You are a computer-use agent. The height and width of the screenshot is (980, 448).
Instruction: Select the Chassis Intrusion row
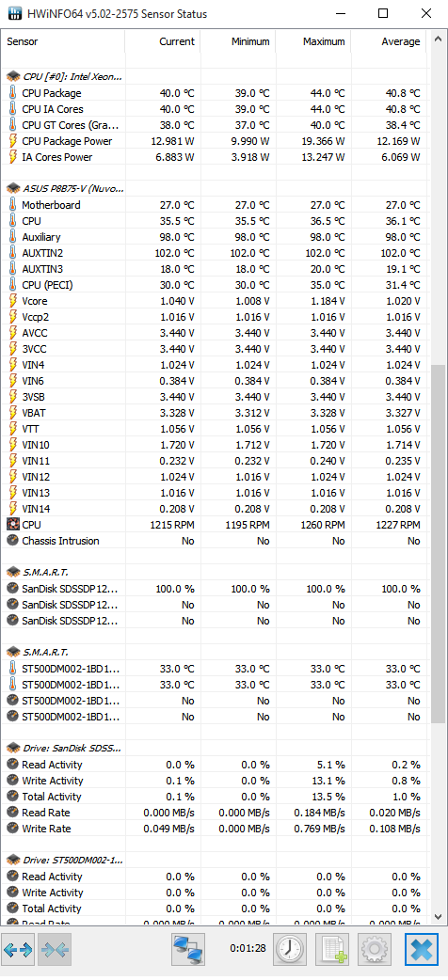click(215, 541)
